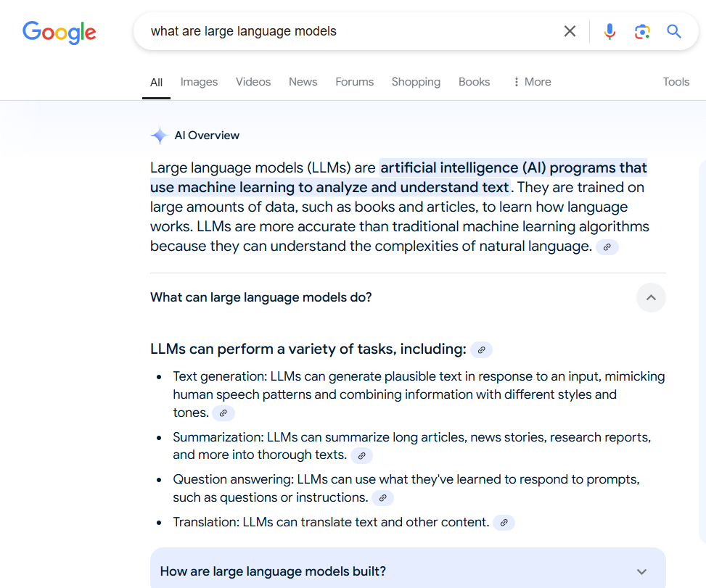The width and height of the screenshot is (706, 588).
Task: Click 'AI Overview' label
Action: pyautogui.click(x=207, y=136)
